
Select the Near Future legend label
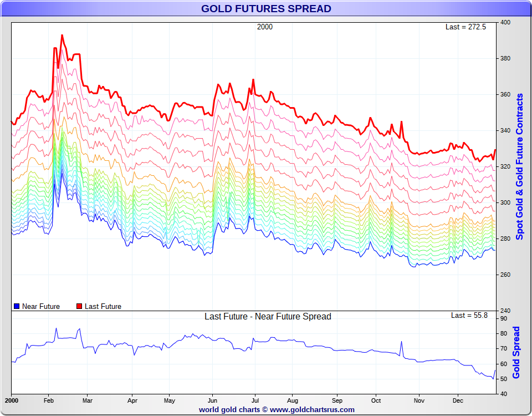(x=41, y=306)
